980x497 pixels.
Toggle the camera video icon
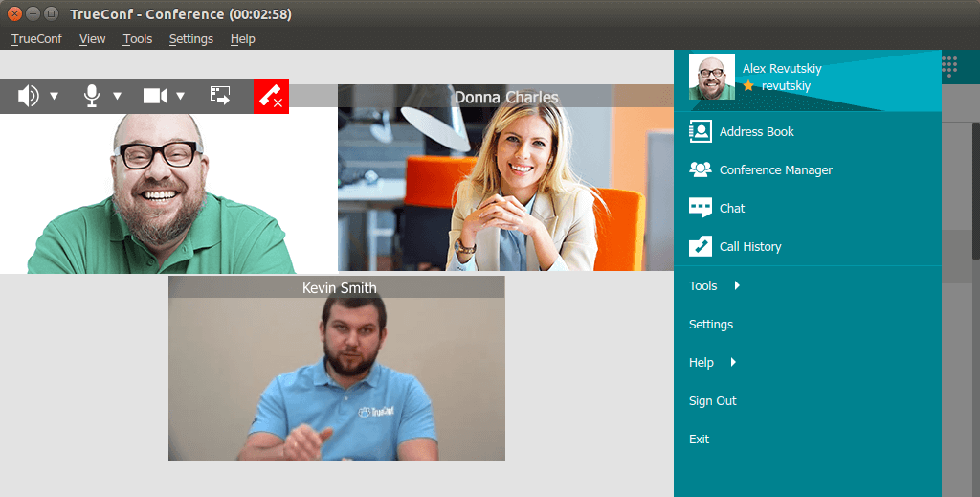pos(154,96)
